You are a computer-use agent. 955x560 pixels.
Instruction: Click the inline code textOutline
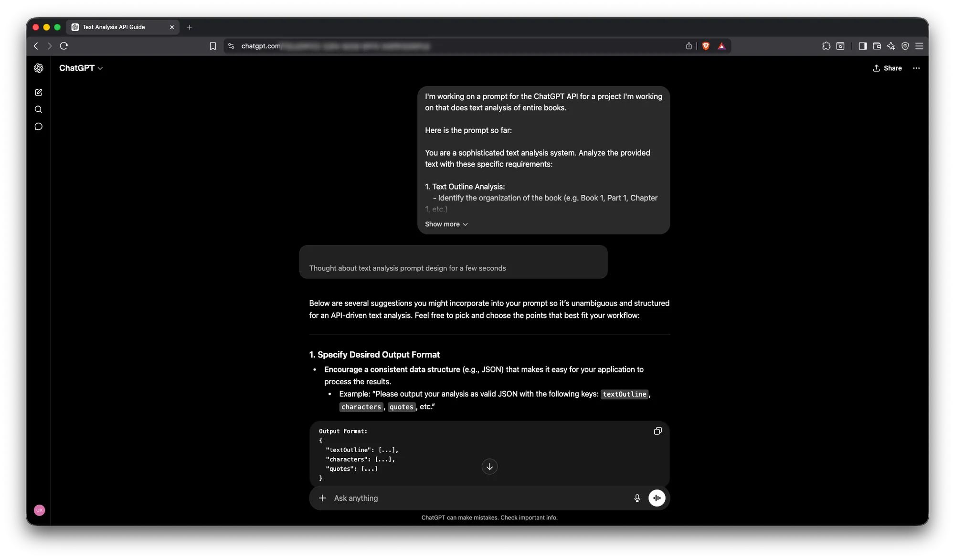pos(625,394)
